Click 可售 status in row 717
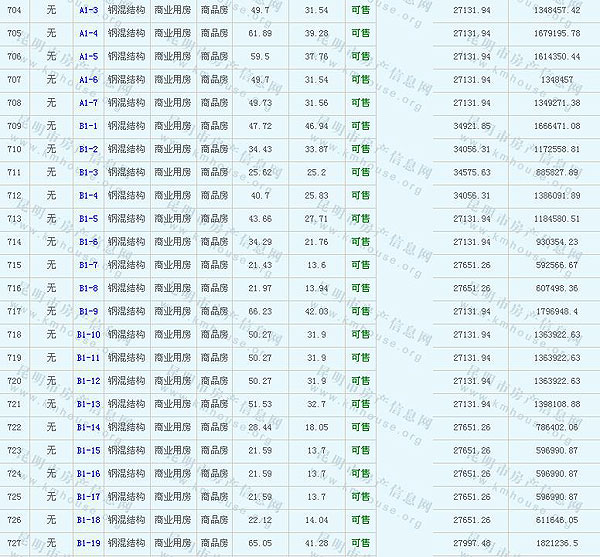The width and height of the screenshot is (600, 557). tap(360, 311)
